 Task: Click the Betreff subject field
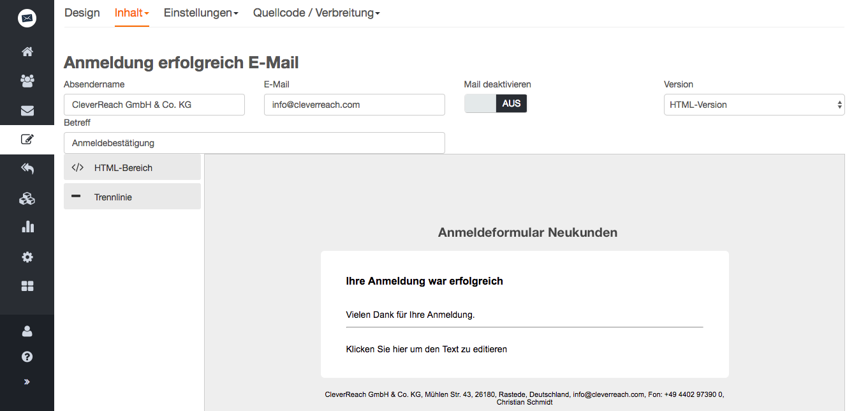tap(254, 143)
